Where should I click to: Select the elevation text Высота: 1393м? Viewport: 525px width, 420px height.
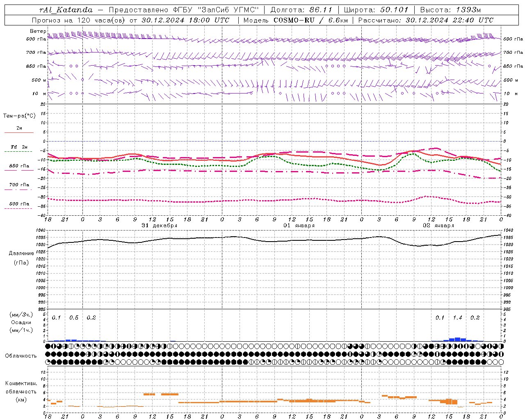(450, 10)
